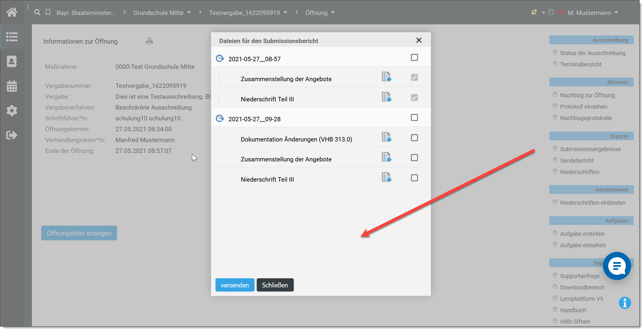
Task: Check second Niederschrift Teil III checkbox
Action: pyautogui.click(x=414, y=178)
